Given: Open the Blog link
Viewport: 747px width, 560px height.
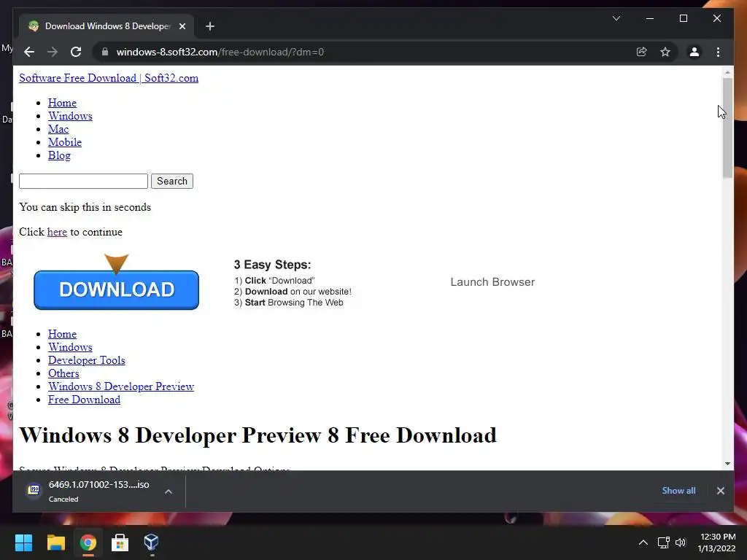Looking at the screenshot, I should click(x=59, y=155).
